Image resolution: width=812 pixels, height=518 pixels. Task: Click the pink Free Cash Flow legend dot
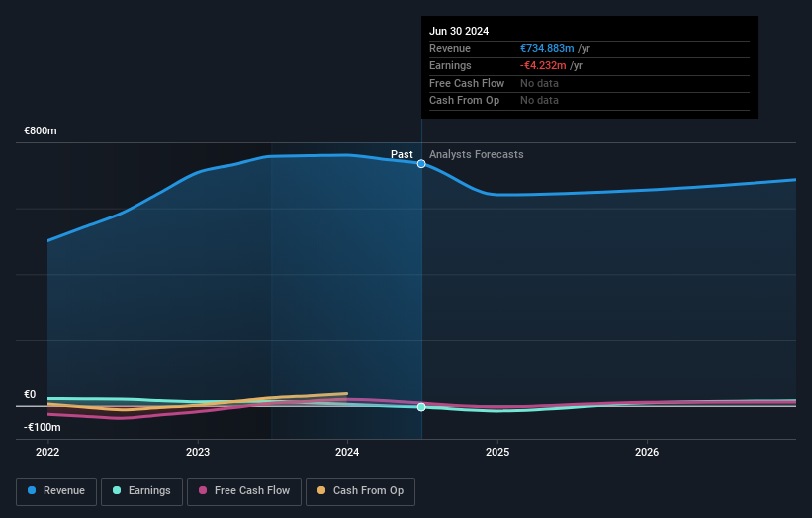(203, 490)
